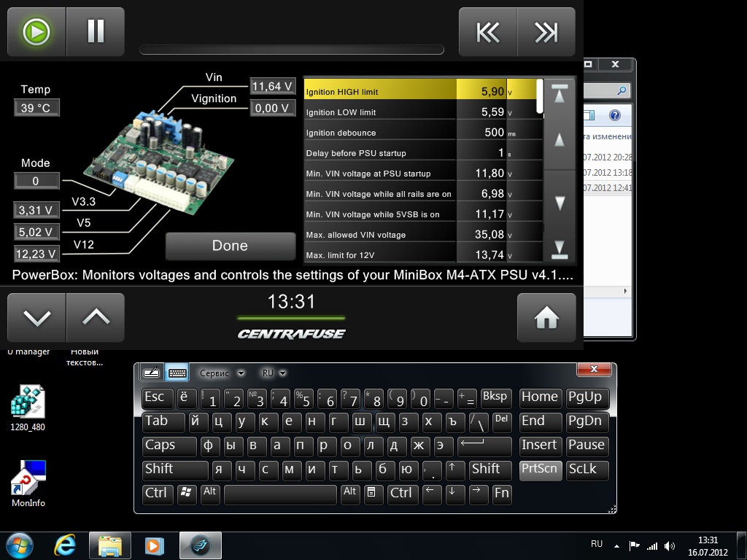Pause playback in Centrafuse
The height and width of the screenshot is (560, 747).
96,31
